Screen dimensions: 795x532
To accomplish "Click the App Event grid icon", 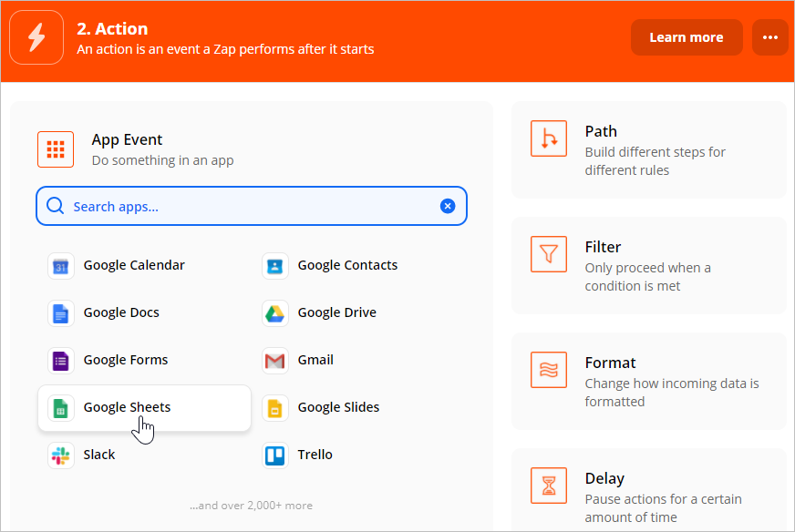I will [56, 149].
